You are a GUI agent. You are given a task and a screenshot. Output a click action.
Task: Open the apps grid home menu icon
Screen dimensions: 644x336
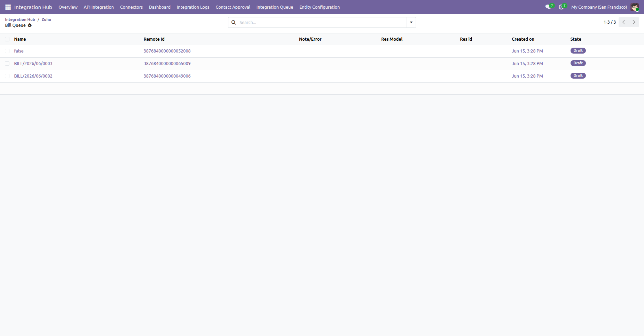click(x=8, y=7)
